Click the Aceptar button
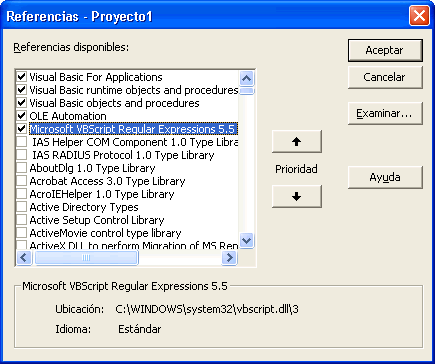 click(385, 50)
